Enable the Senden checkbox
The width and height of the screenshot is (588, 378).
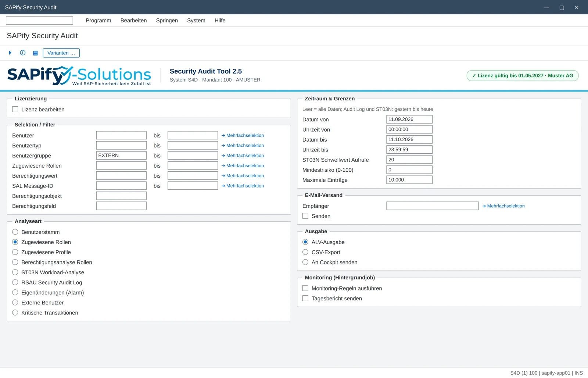(x=305, y=216)
